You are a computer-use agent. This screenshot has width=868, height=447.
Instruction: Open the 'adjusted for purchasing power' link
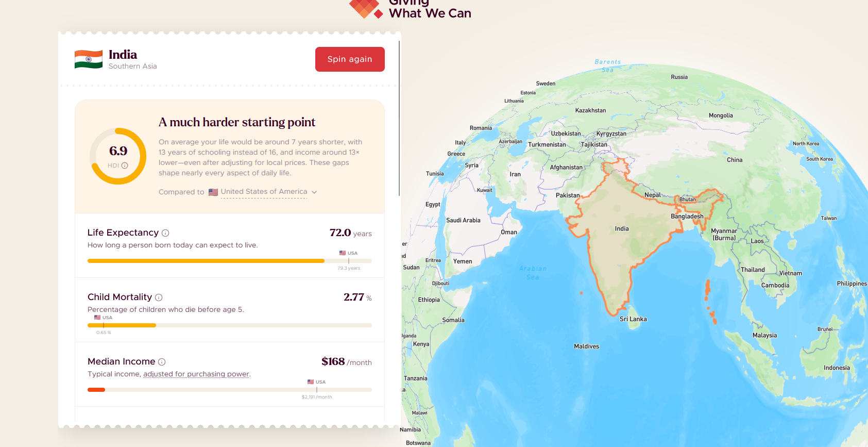coord(196,374)
